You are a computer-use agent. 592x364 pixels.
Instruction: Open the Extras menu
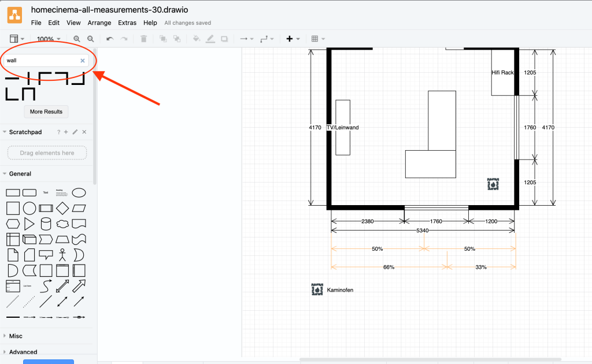[x=127, y=23]
